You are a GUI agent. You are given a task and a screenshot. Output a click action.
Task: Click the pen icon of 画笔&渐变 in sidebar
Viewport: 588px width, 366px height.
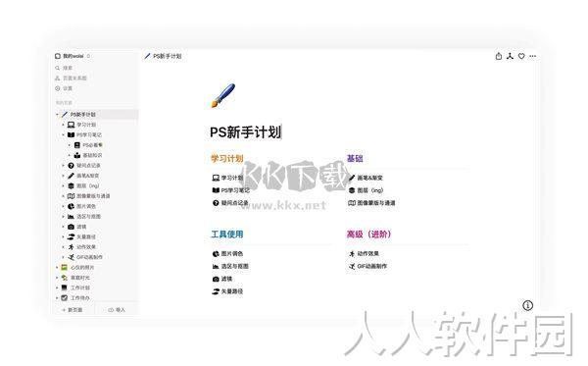[71, 176]
